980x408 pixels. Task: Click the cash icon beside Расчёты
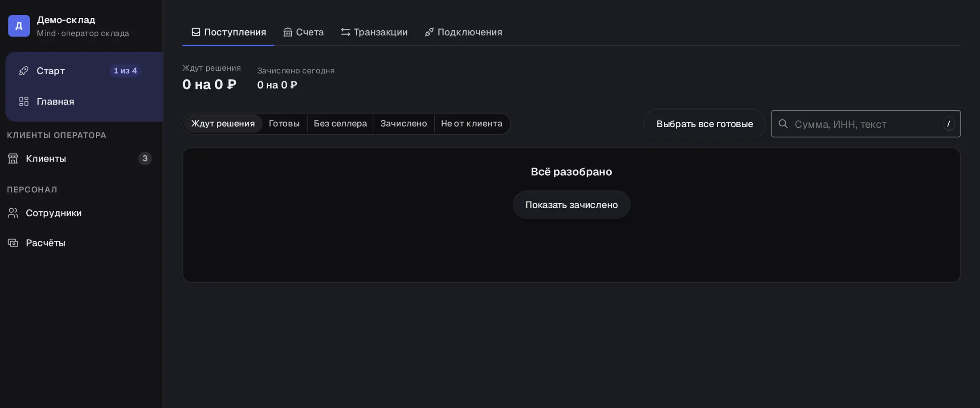tap(13, 243)
